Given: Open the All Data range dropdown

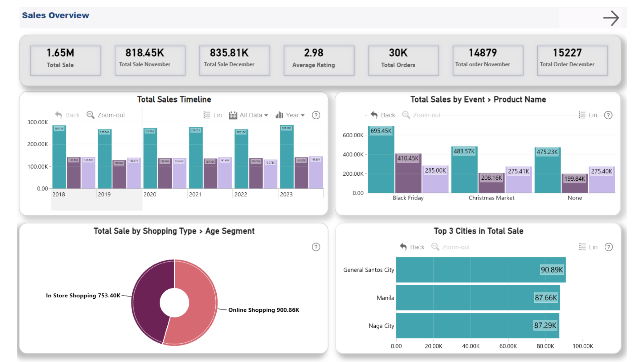Looking at the screenshot, I should pos(248,115).
